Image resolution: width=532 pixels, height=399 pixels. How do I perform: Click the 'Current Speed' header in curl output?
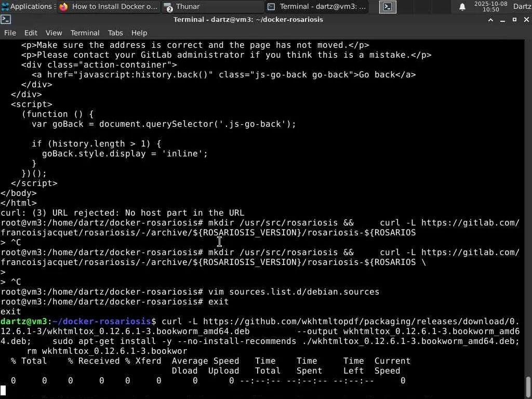393,366
